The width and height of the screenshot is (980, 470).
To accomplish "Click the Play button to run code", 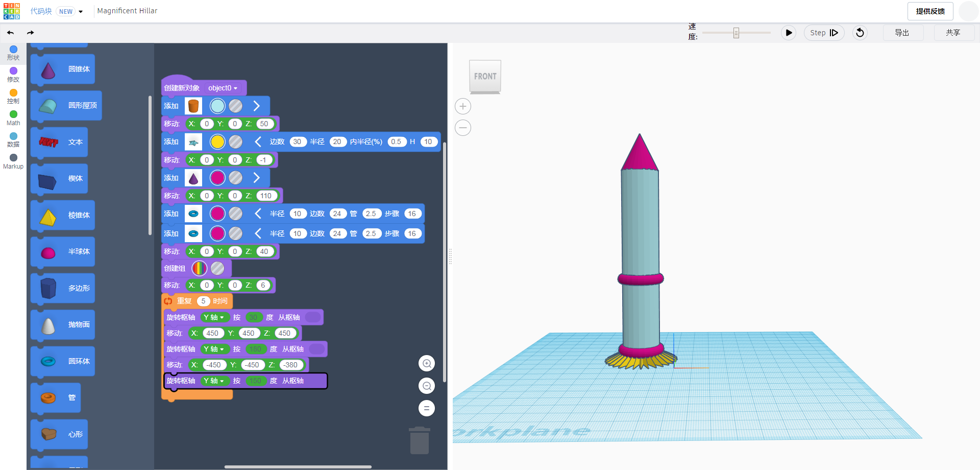I will (x=788, y=33).
